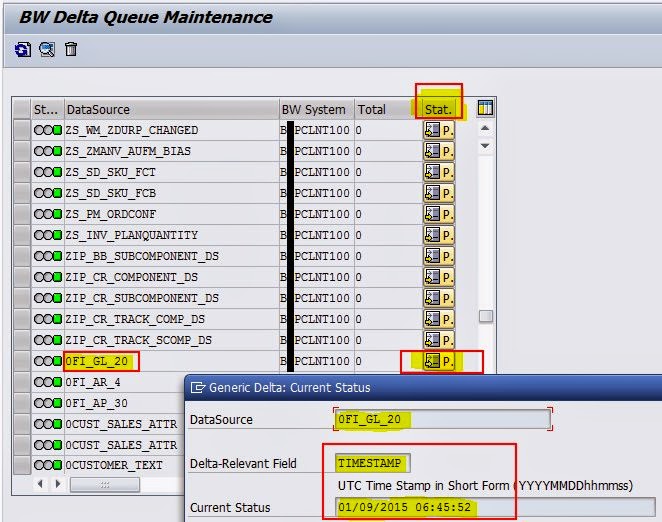Select the ZS_ZMANV_AUFM_BIAS DataSource cell
The width and height of the screenshot is (662, 522).
coord(171,151)
